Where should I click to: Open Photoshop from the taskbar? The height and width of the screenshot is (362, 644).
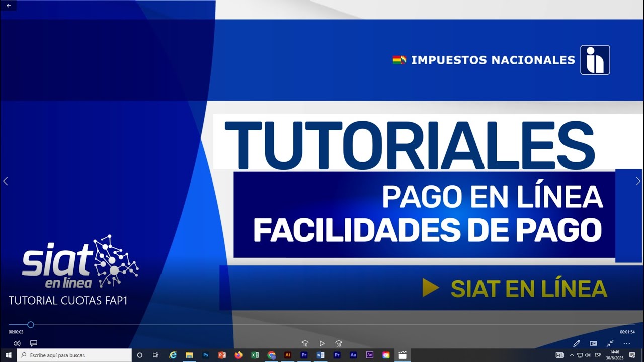point(206,355)
